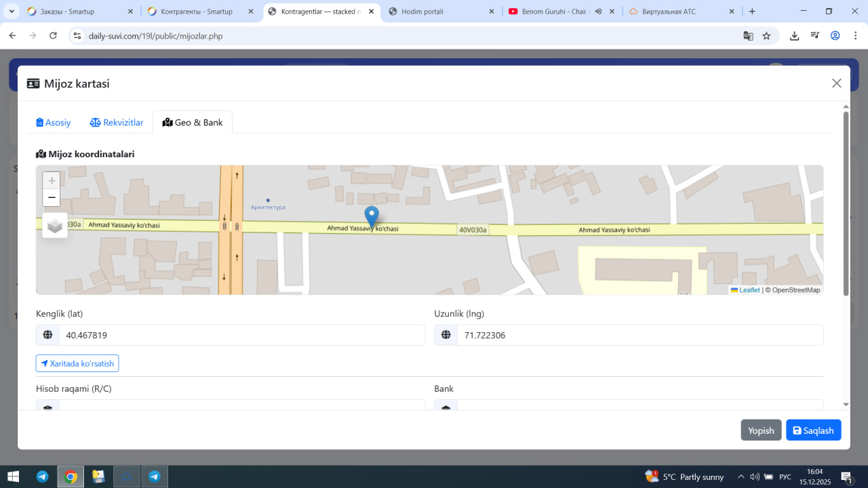Zoom out on the customer map
The image size is (868, 488).
tap(52, 197)
